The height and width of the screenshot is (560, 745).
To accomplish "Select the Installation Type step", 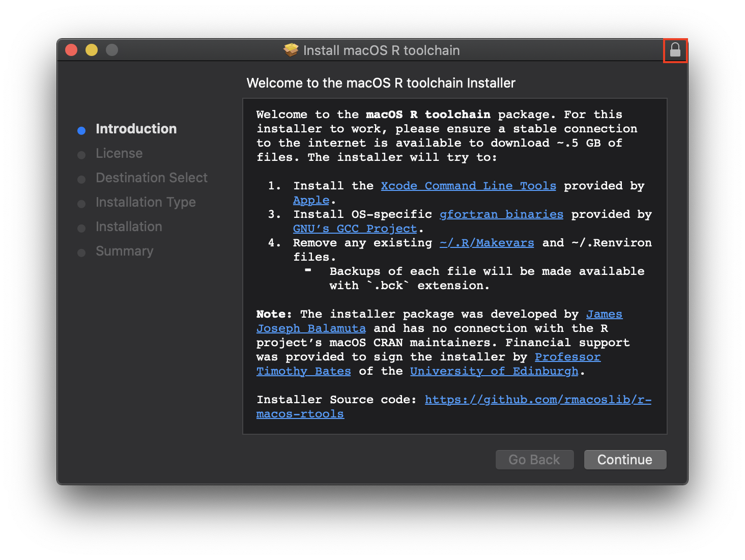I will point(146,202).
